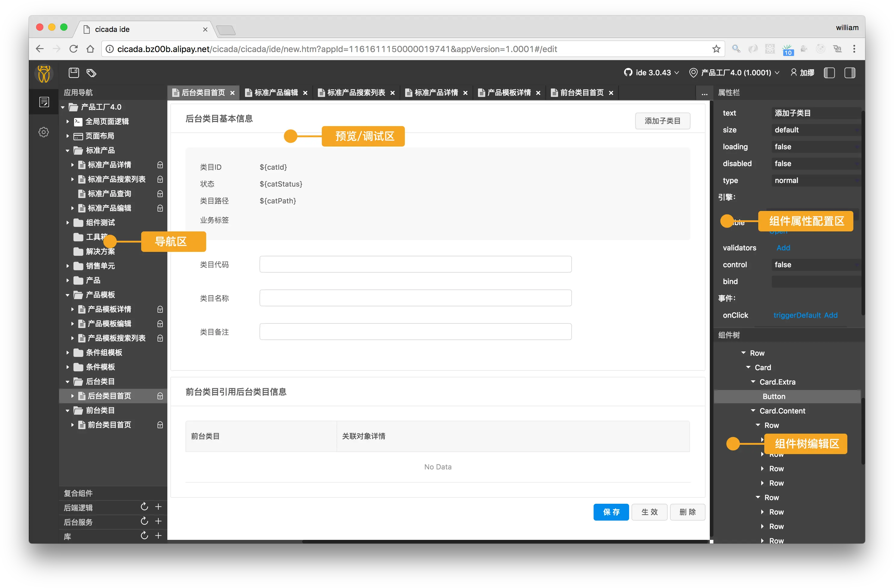Collapse the 标准产品 folder

point(68,150)
